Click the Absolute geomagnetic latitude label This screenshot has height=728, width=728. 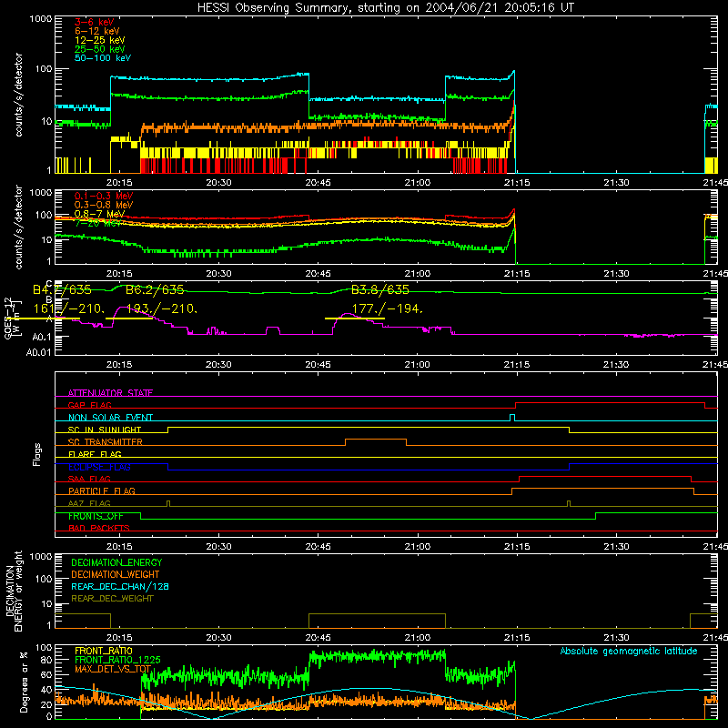[x=629, y=651]
